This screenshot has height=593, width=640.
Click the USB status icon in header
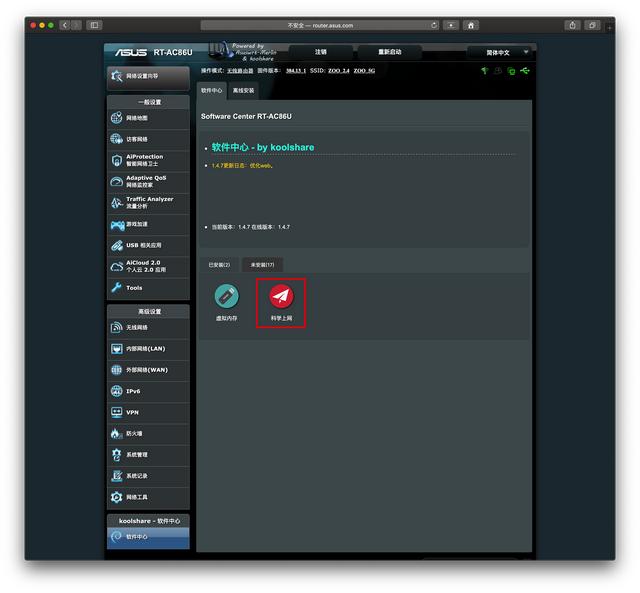(x=525, y=71)
